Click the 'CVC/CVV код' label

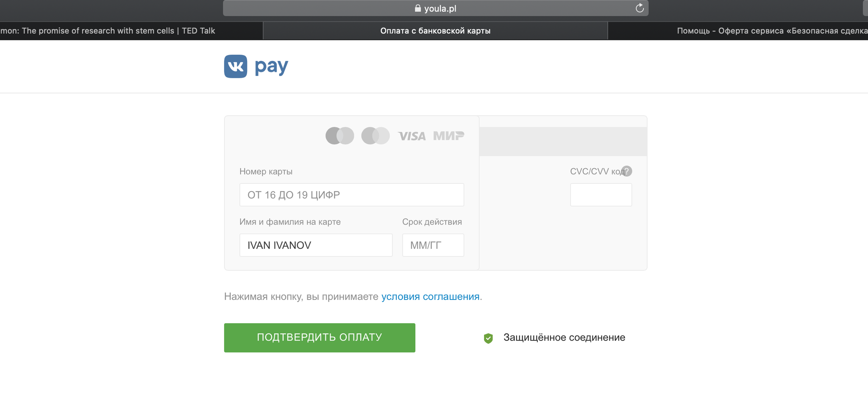pos(597,172)
